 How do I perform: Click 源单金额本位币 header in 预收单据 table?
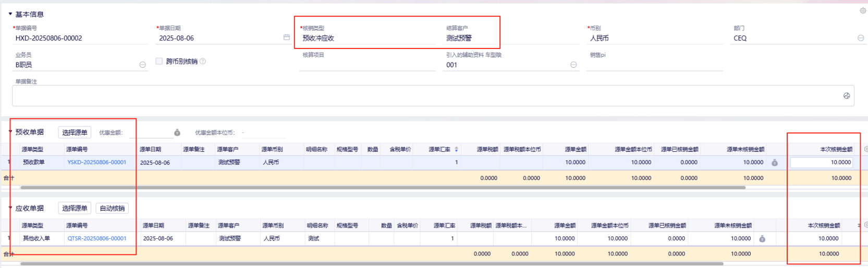click(x=633, y=150)
